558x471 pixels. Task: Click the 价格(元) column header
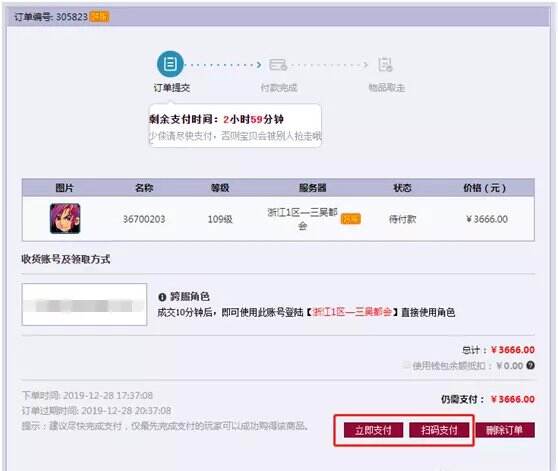[484, 188]
